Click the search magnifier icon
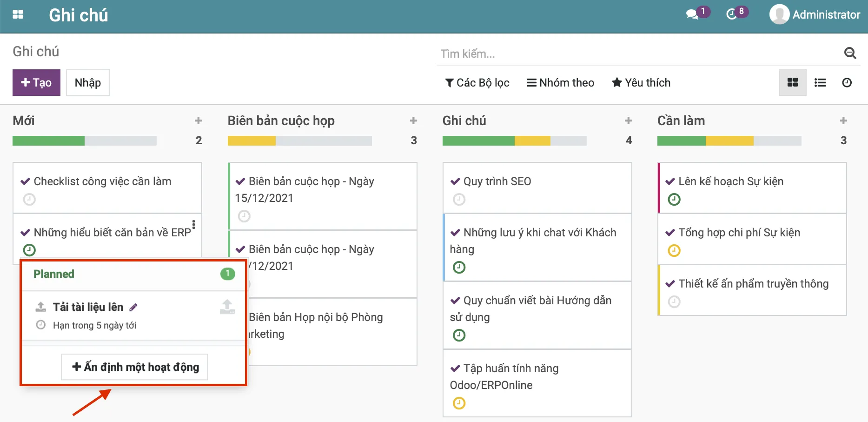868x422 pixels. tap(850, 54)
